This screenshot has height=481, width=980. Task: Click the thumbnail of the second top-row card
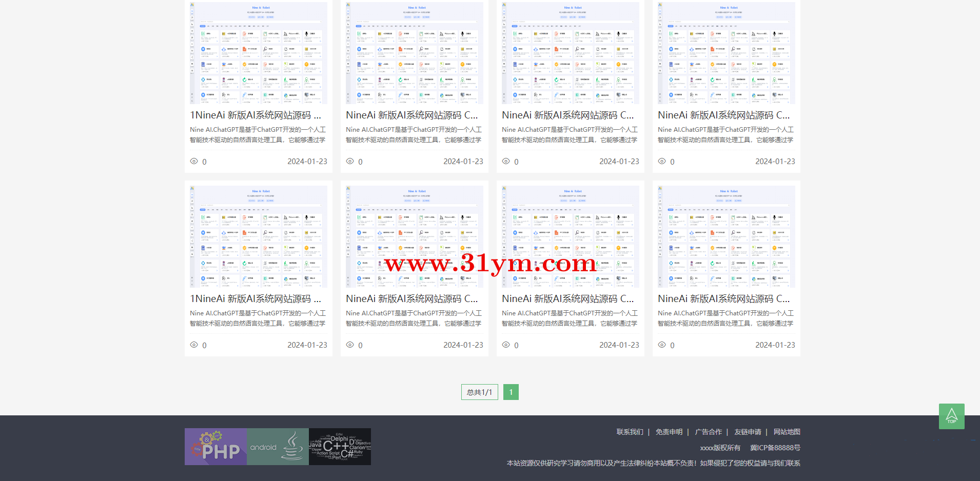pos(415,53)
